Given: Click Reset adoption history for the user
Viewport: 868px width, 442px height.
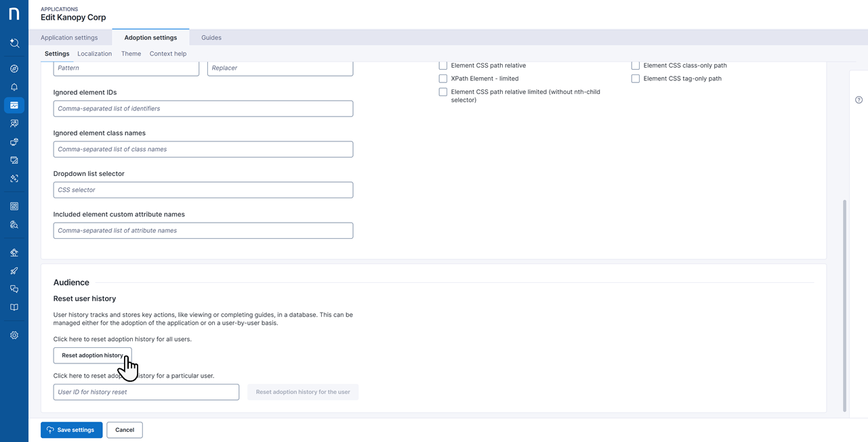Looking at the screenshot, I should click(x=303, y=392).
